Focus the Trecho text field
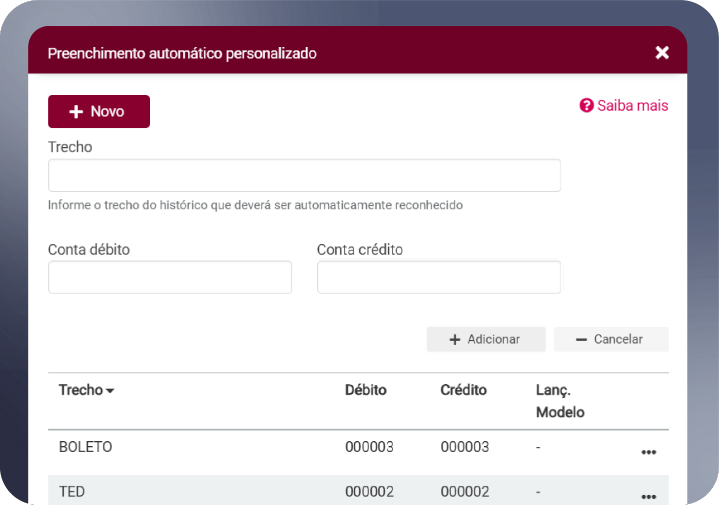 [304, 175]
